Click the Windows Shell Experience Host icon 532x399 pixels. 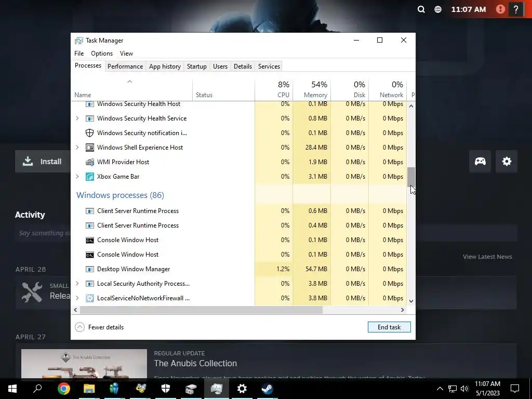point(89,148)
